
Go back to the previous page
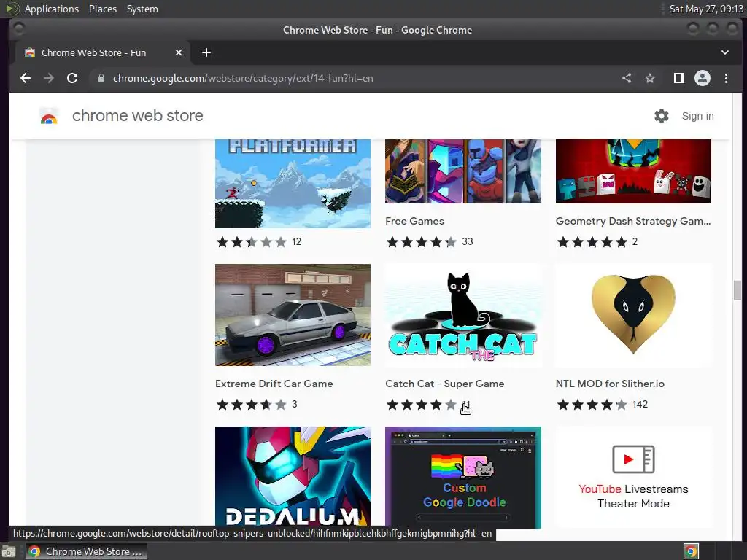[x=26, y=78]
